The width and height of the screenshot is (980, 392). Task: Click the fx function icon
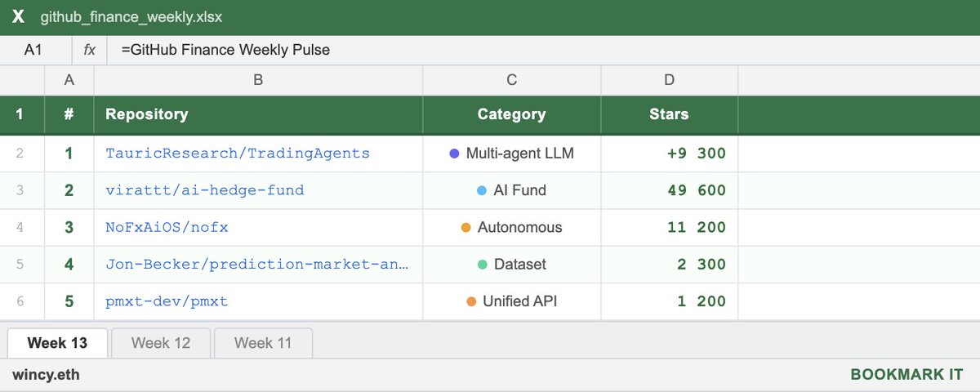tap(90, 50)
